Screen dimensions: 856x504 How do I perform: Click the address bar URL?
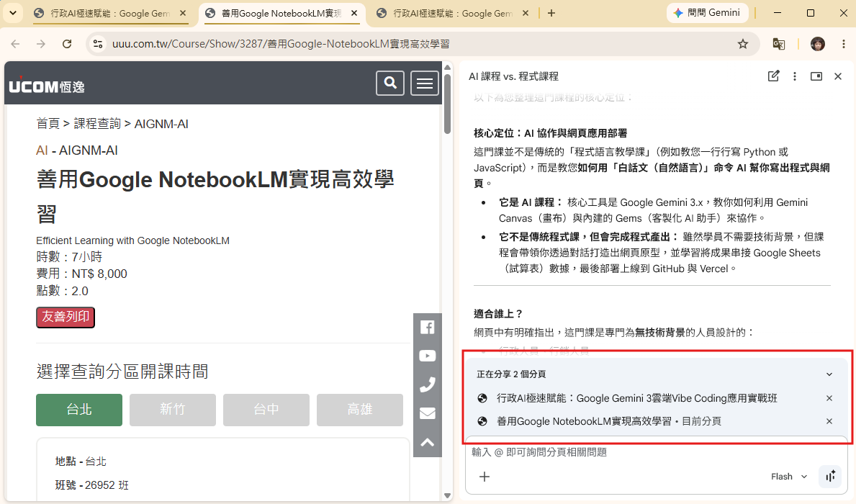click(x=281, y=44)
